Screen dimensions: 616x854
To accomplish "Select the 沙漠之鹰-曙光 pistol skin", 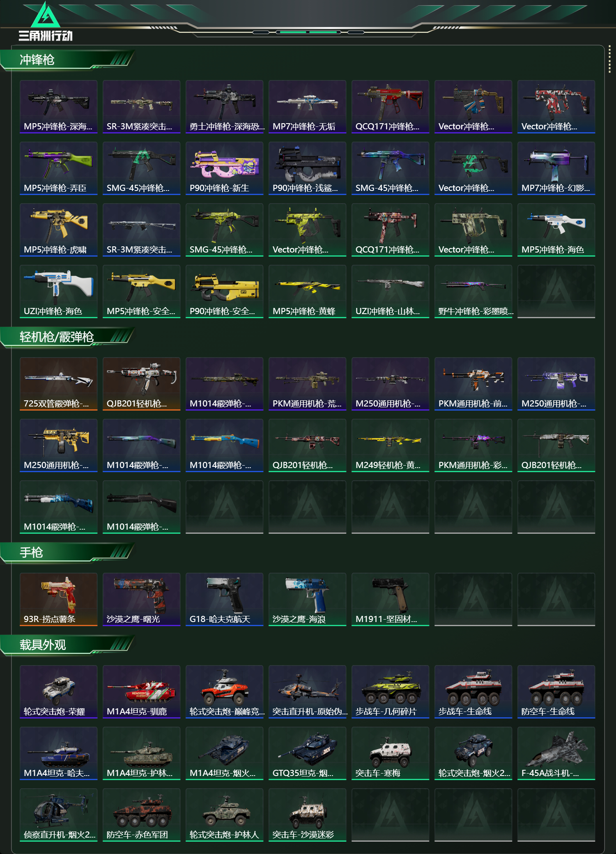I will pyautogui.click(x=141, y=599).
